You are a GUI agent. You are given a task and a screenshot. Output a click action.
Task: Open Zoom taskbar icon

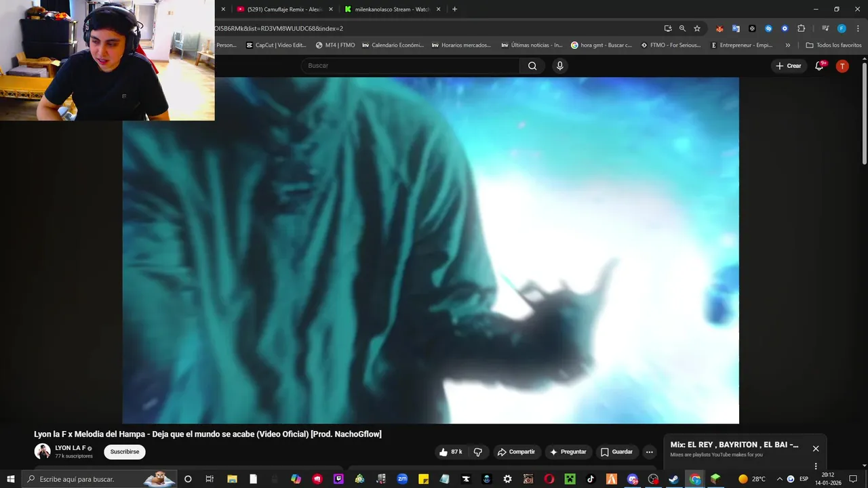[402, 479]
